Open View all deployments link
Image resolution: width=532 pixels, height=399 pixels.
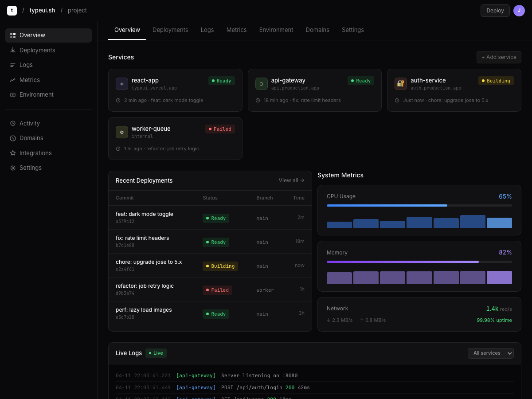291,180
